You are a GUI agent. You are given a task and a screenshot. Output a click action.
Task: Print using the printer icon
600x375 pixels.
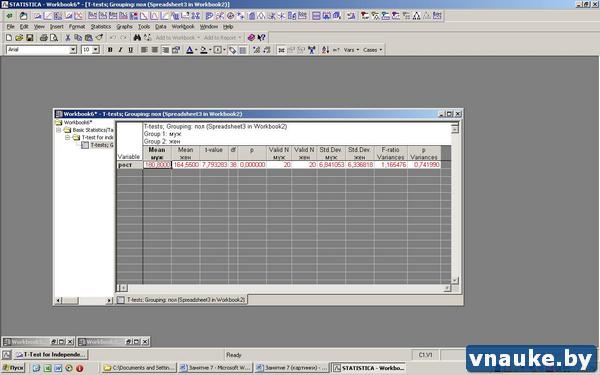click(44, 38)
